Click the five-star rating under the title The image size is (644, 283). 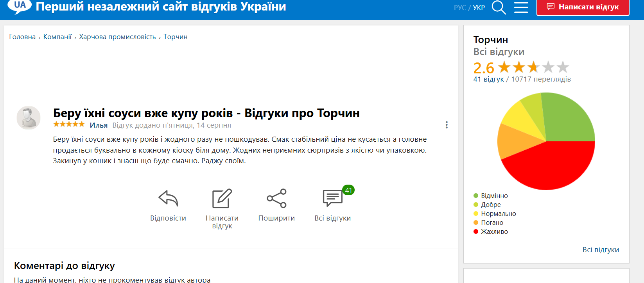(69, 124)
